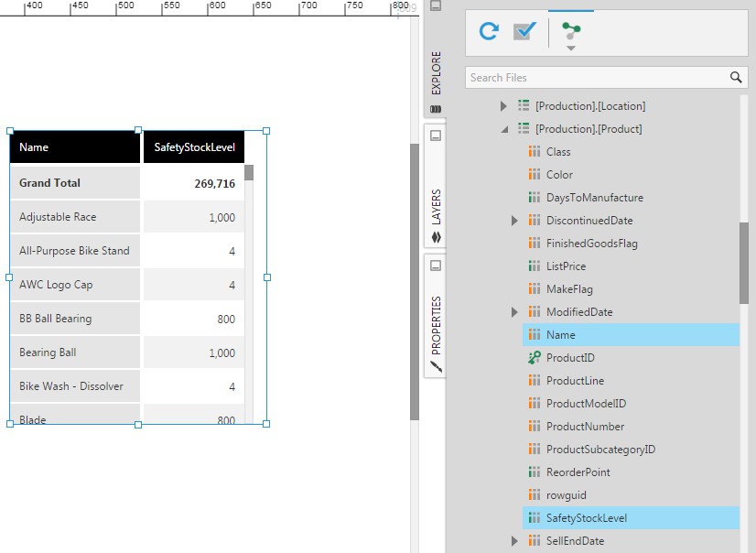Collapse the [Production].[Product] tree node

505,128
